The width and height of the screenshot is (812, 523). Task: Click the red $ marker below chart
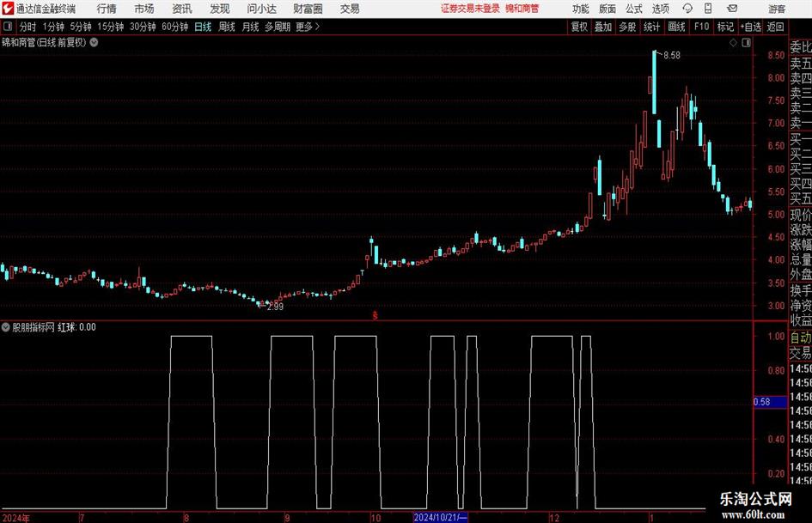(375, 315)
